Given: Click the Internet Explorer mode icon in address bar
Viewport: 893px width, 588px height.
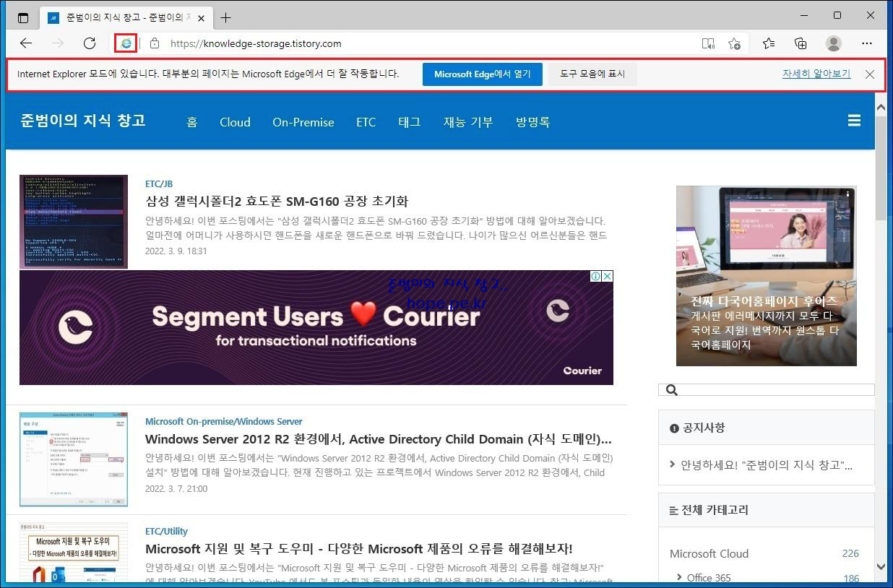Looking at the screenshot, I should click(x=126, y=43).
